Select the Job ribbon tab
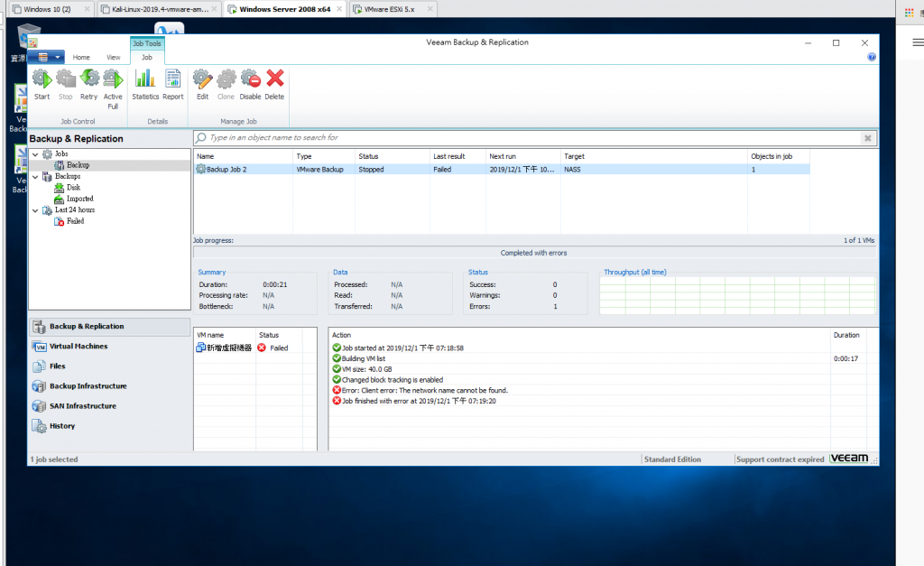Viewport: 924px width, 566px height. click(147, 57)
